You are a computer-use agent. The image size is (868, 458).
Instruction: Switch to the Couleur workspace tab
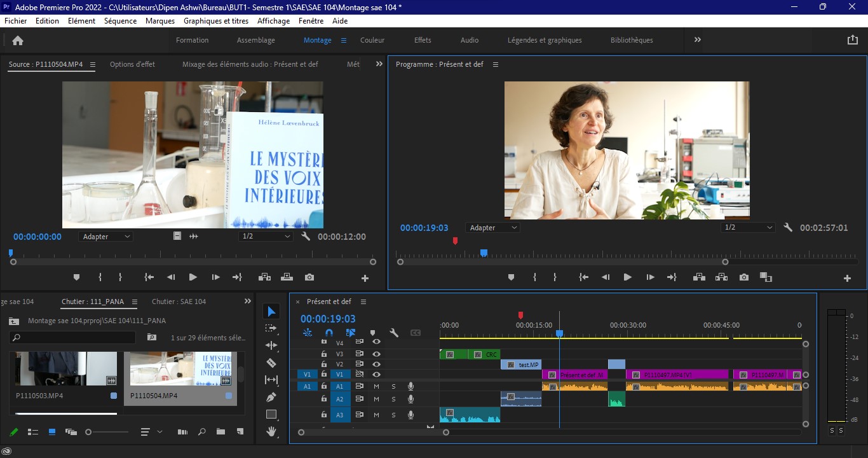pyautogui.click(x=372, y=40)
